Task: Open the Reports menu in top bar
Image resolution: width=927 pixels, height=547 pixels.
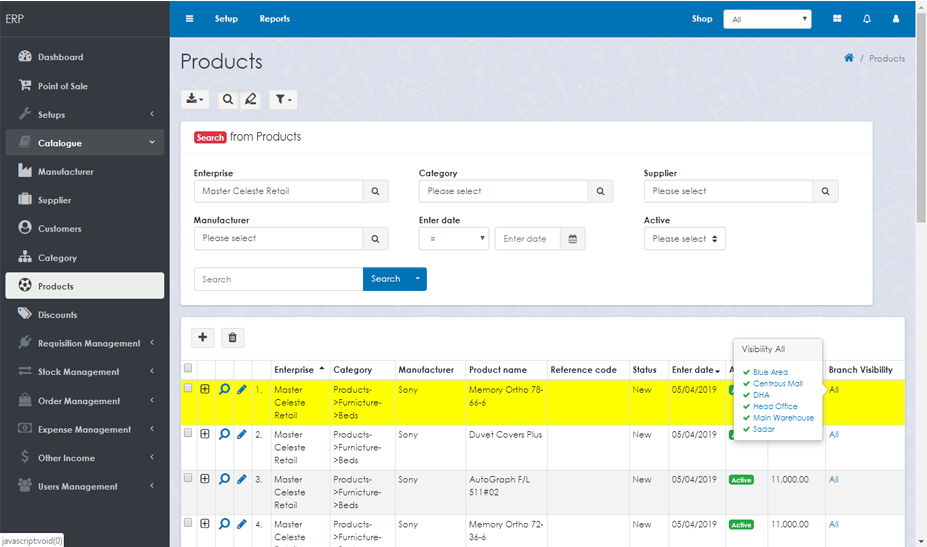Action: pos(274,19)
